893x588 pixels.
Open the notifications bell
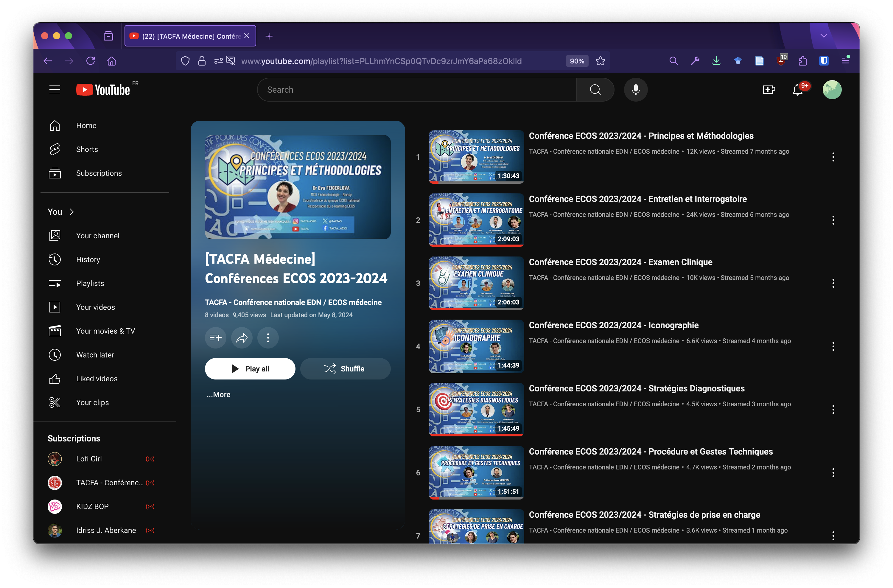pos(798,90)
